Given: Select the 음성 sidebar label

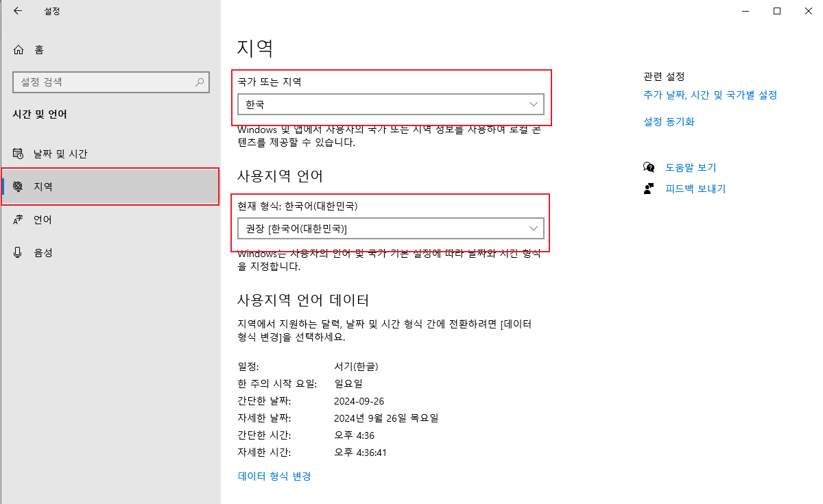Looking at the screenshot, I should [x=43, y=252].
